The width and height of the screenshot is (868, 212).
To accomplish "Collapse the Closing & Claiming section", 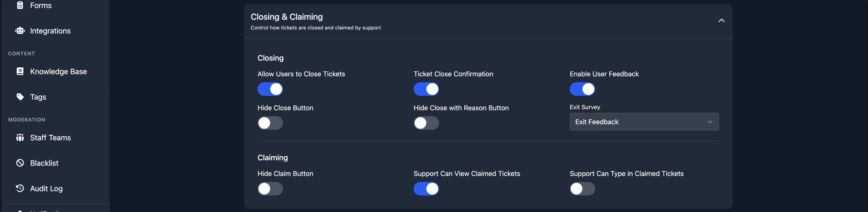I will point(721,21).
